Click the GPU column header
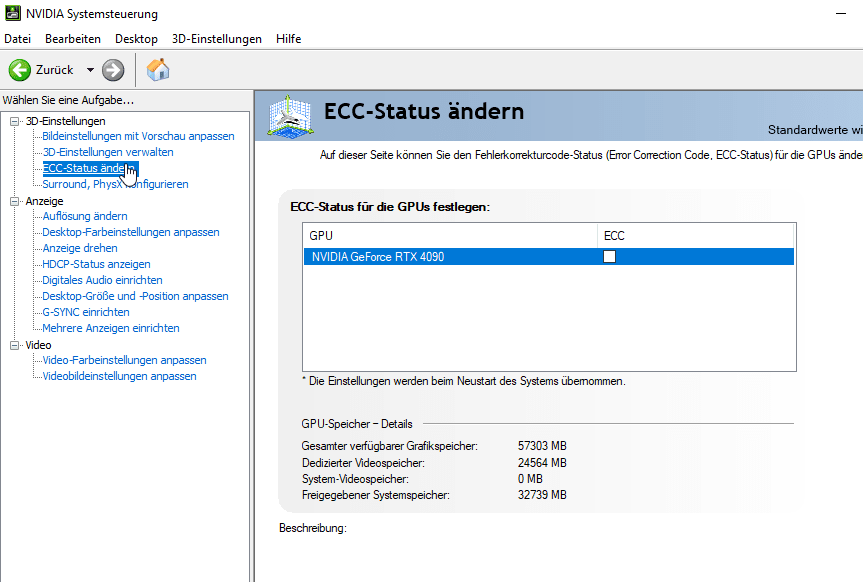Screen dimensions: 863x582 click(x=450, y=236)
